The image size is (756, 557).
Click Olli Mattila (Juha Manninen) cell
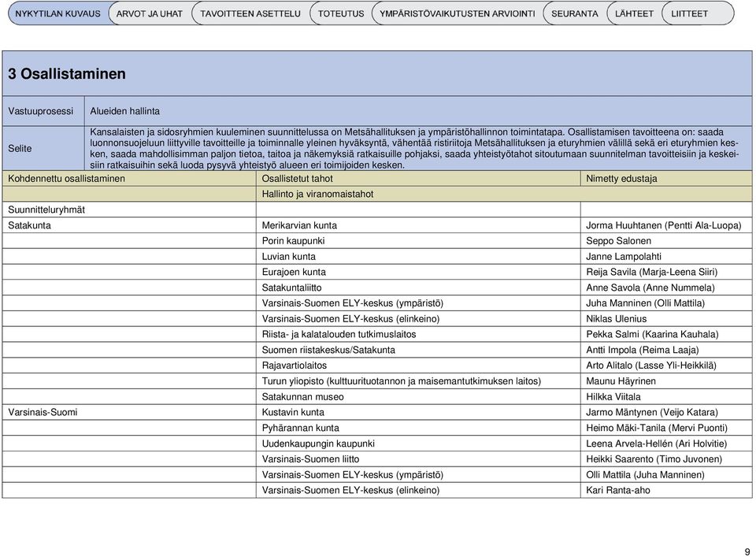click(x=666, y=474)
